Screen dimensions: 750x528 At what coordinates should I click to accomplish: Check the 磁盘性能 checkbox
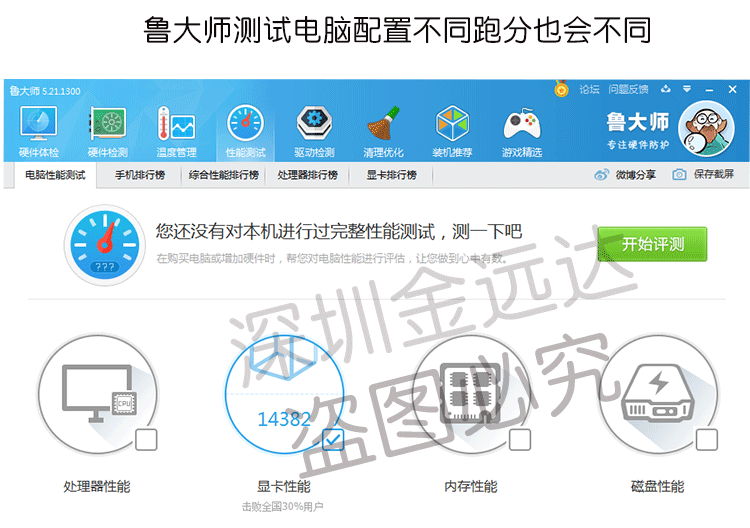[x=706, y=440]
